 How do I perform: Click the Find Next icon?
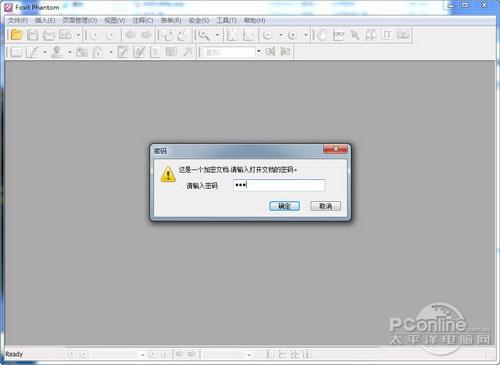pyautogui.click(x=285, y=51)
